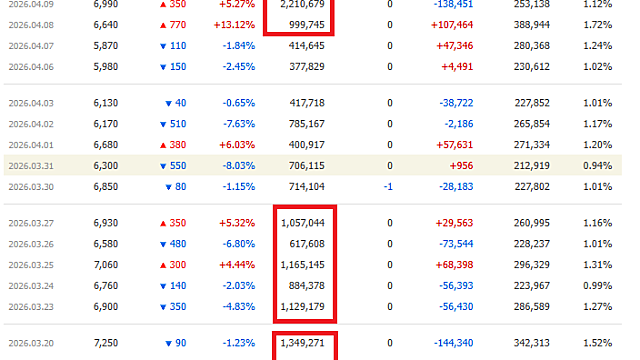The height and width of the screenshot is (360, 640).
Task: Click holdings value 388,944
Action: tap(532, 25)
